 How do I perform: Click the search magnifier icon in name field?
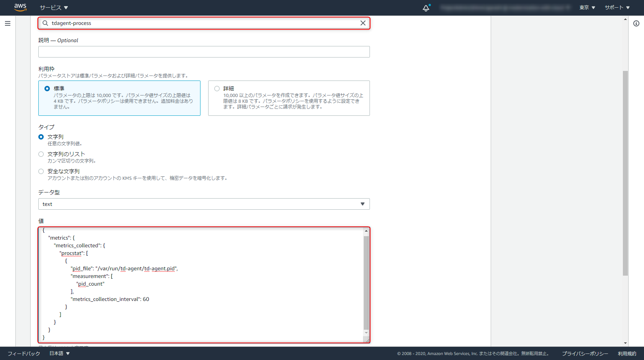click(45, 23)
